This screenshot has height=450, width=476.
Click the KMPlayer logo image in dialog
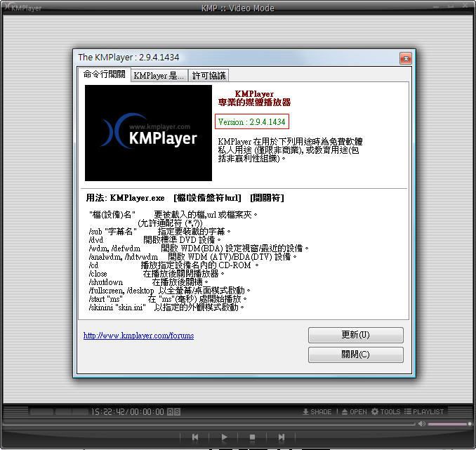click(148, 133)
